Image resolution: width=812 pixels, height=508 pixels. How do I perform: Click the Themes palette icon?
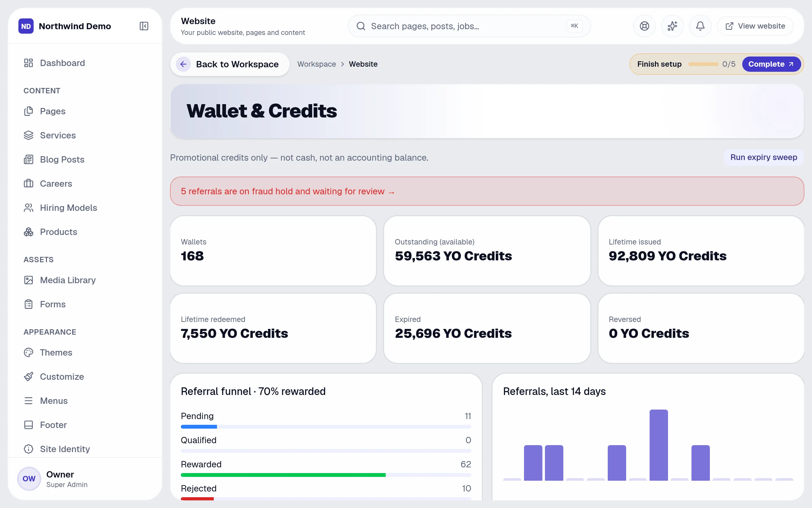[29, 352]
